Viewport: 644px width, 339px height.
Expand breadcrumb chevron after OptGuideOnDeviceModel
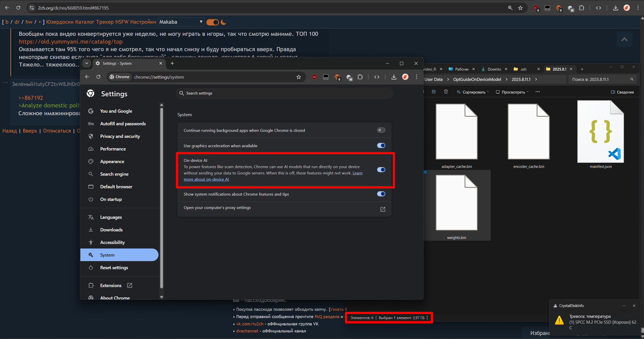click(x=506, y=79)
